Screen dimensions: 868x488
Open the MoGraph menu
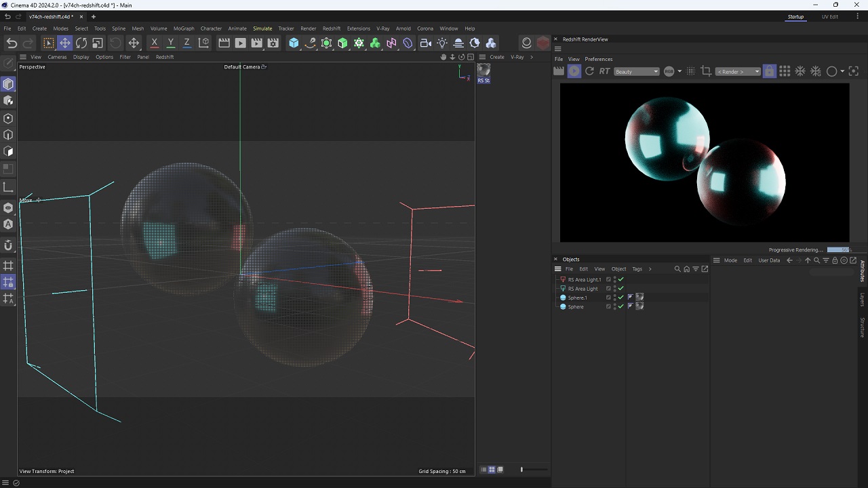pos(183,28)
